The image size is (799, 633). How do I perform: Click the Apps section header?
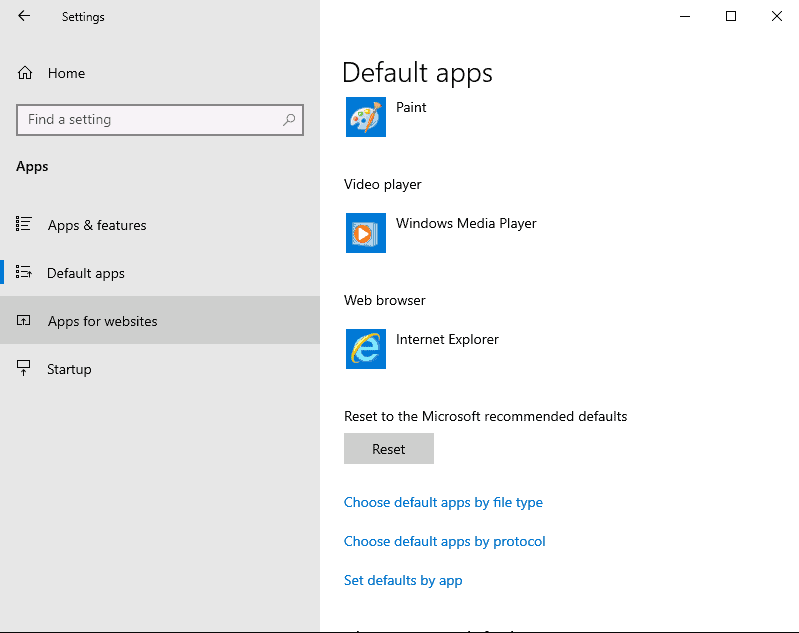(x=32, y=167)
